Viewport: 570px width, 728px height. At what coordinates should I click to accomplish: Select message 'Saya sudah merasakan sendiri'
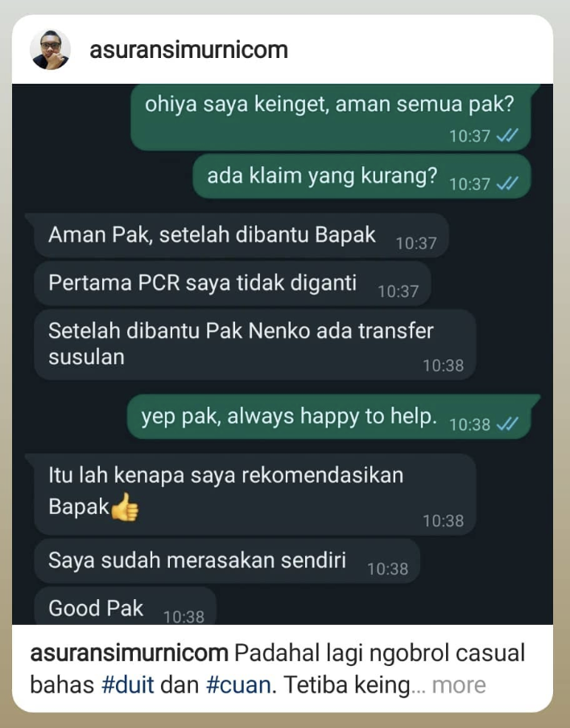[227, 560]
